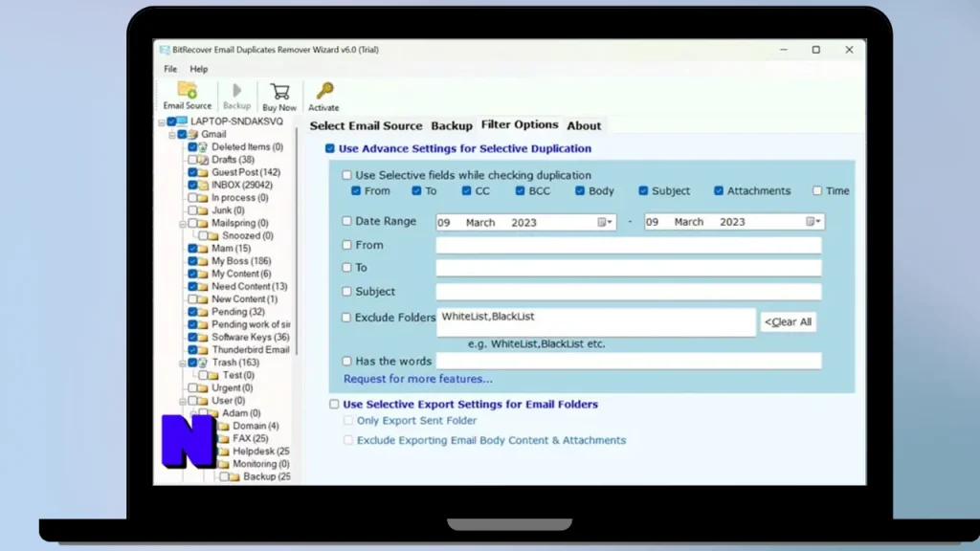Open the end date calendar dropdown

tap(813, 221)
